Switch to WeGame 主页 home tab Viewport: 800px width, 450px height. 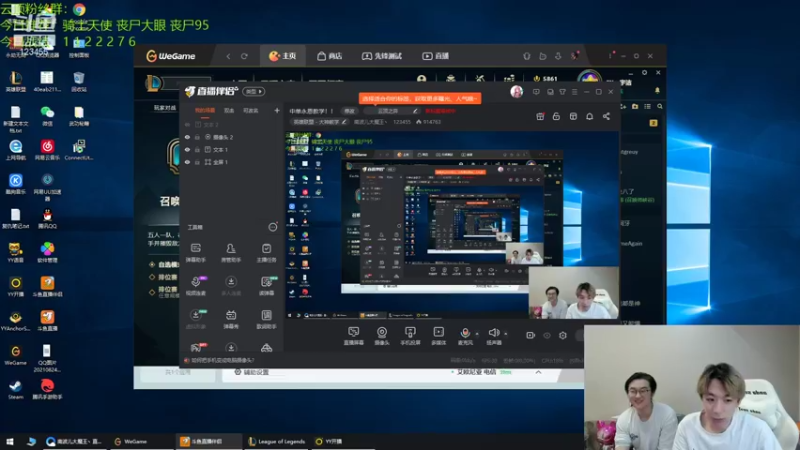[283, 56]
